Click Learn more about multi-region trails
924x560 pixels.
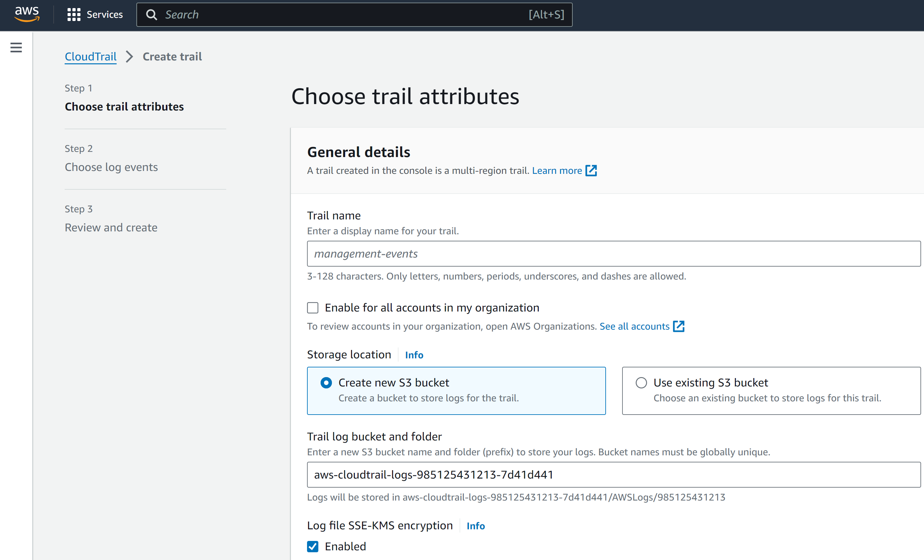coord(557,171)
